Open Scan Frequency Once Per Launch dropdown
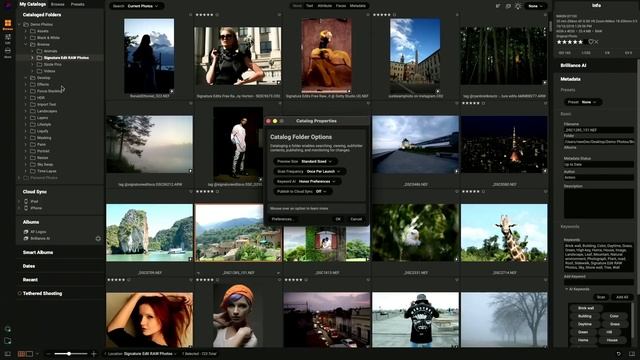The width and height of the screenshot is (640, 360). click(309, 171)
